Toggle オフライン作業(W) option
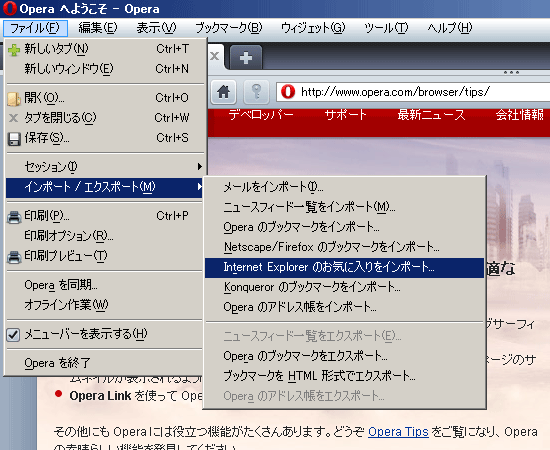 click(x=105, y=305)
